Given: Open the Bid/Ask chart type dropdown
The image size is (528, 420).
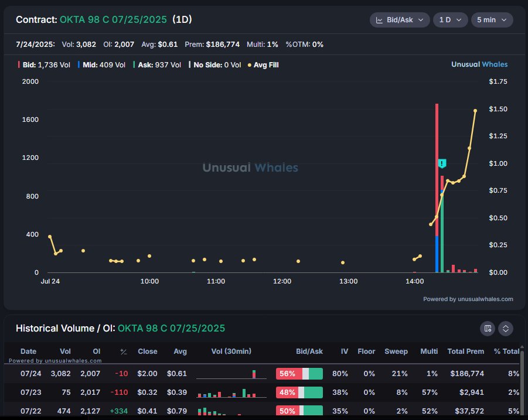Looking at the screenshot, I should (x=400, y=20).
